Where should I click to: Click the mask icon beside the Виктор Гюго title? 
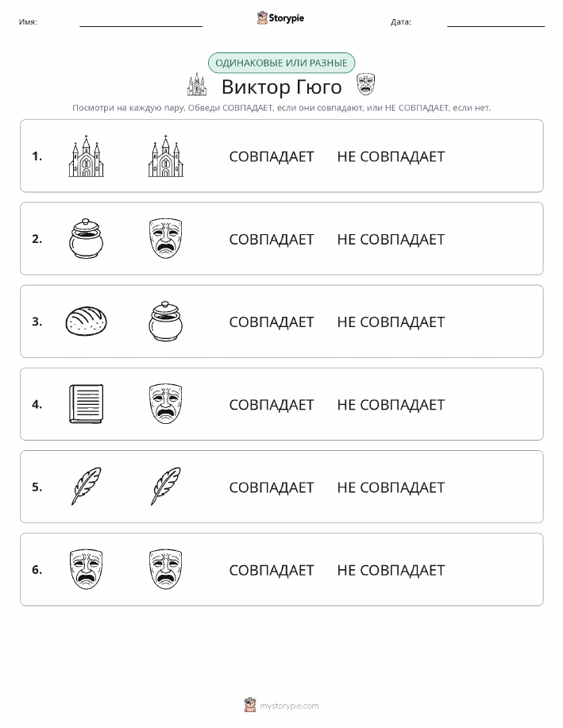click(x=365, y=84)
